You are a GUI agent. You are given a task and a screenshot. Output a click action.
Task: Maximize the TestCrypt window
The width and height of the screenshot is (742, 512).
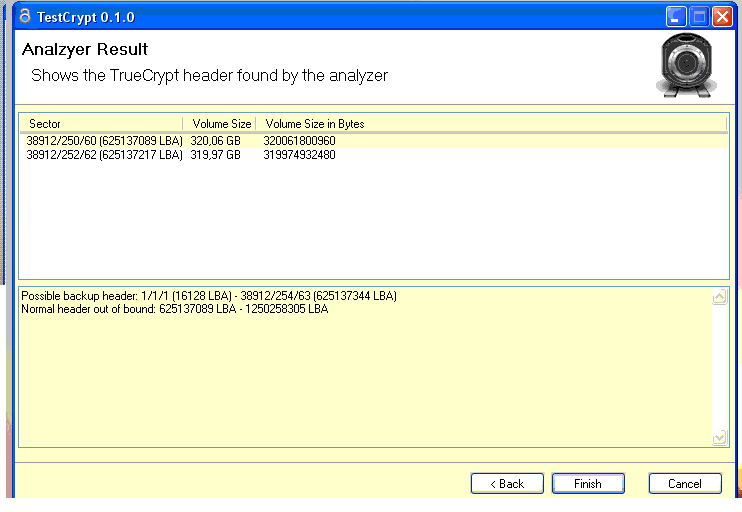[699, 17]
